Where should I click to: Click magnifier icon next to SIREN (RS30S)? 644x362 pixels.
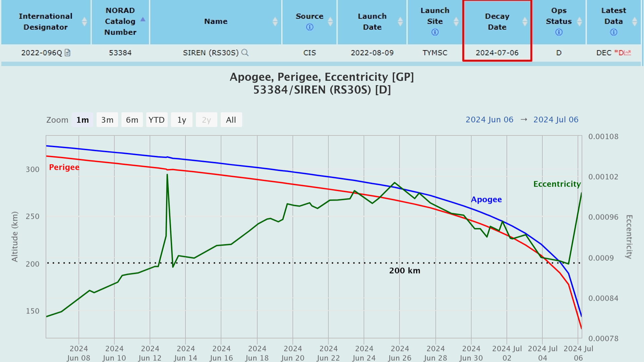pyautogui.click(x=245, y=53)
